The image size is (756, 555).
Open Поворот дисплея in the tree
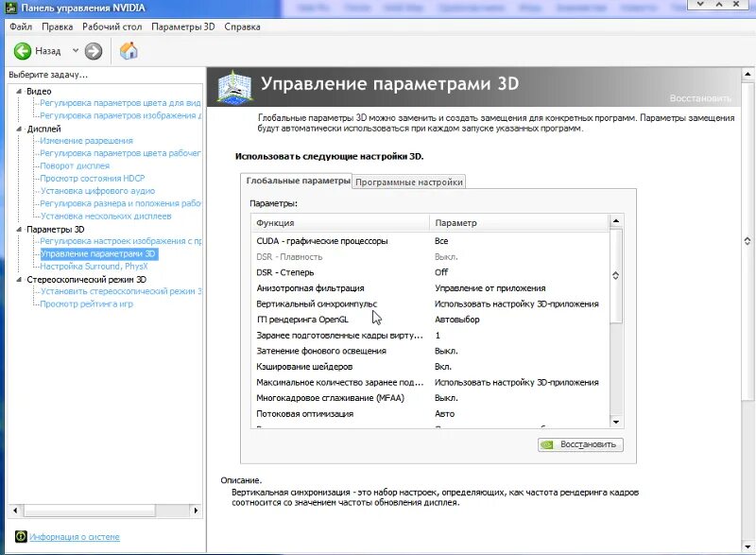click(75, 165)
